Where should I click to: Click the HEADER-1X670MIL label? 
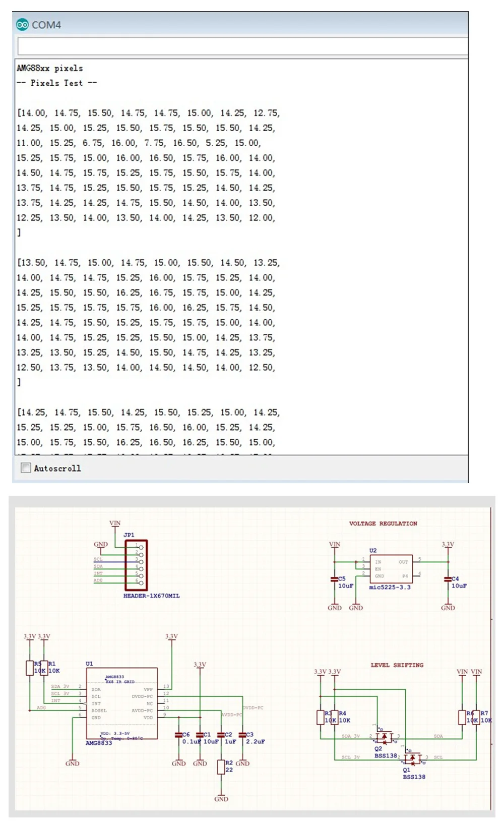pos(151,596)
